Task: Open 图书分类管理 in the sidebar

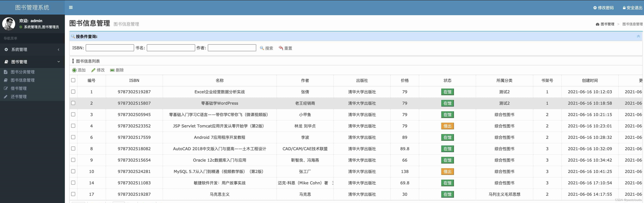Action: point(22,72)
